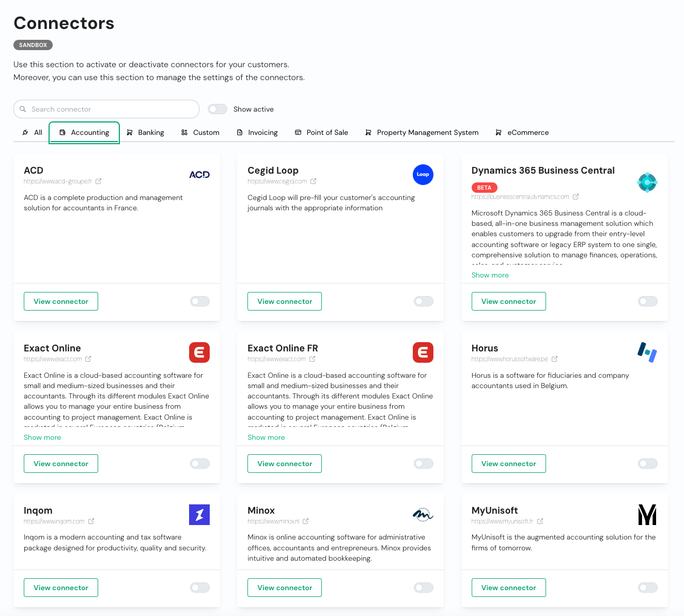View connector for Exact Online FR
This screenshot has height=616, width=684.
(285, 464)
